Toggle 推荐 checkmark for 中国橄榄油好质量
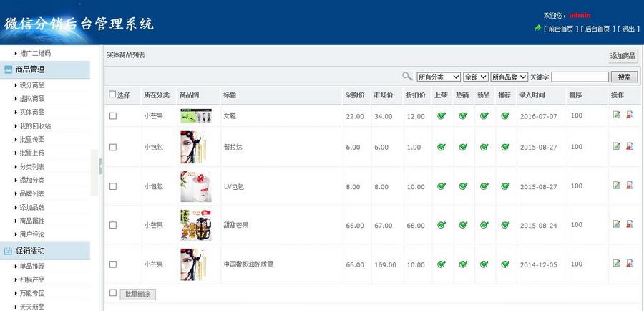This screenshot has width=644, height=311. coord(505,264)
